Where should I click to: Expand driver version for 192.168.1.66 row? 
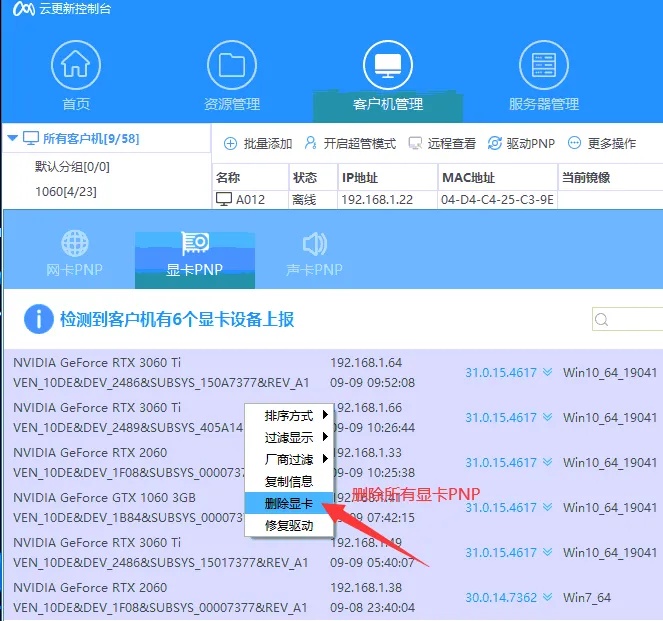548,417
